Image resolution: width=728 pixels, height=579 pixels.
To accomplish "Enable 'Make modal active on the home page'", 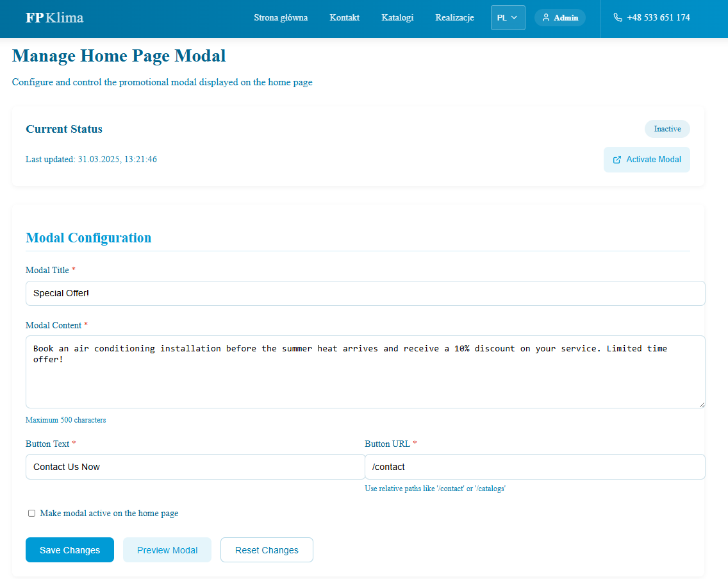I will [x=31, y=513].
